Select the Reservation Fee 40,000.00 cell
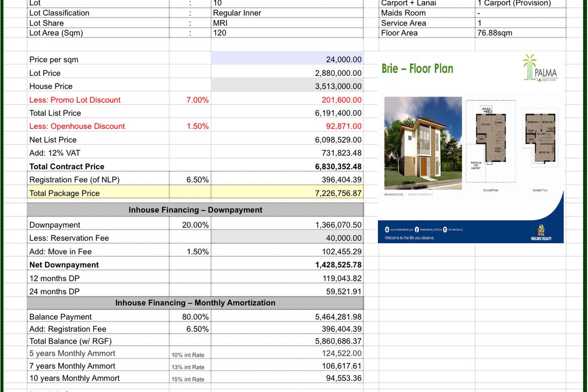Viewport: 588px width, 392px height. (287, 237)
